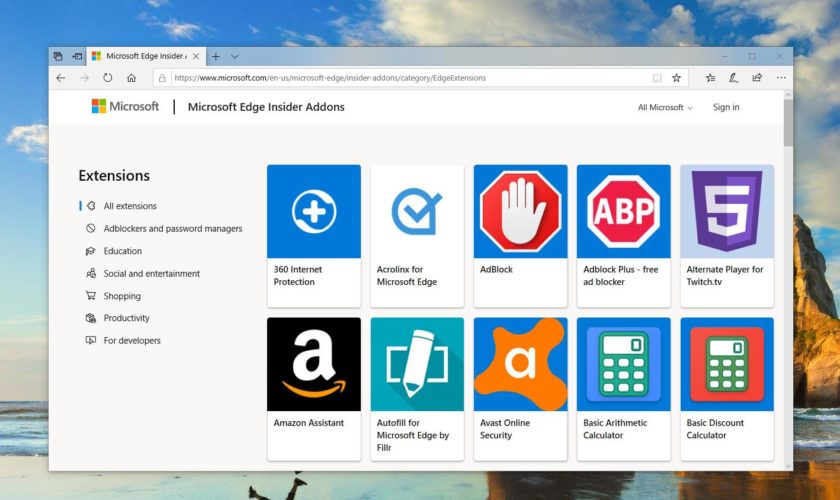Open the For developers category
The image size is (840, 500).
[132, 341]
